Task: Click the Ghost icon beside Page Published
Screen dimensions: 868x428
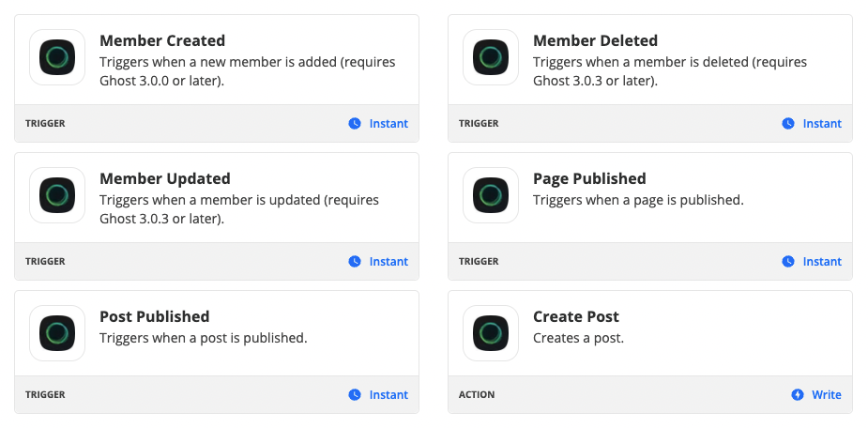Action: (491, 195)
